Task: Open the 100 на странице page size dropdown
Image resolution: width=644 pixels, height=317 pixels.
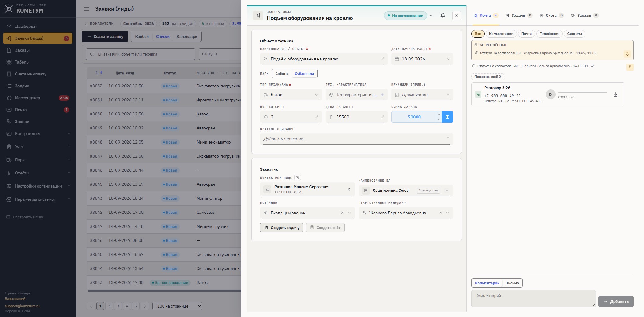Action: click(x=177, y=306)
